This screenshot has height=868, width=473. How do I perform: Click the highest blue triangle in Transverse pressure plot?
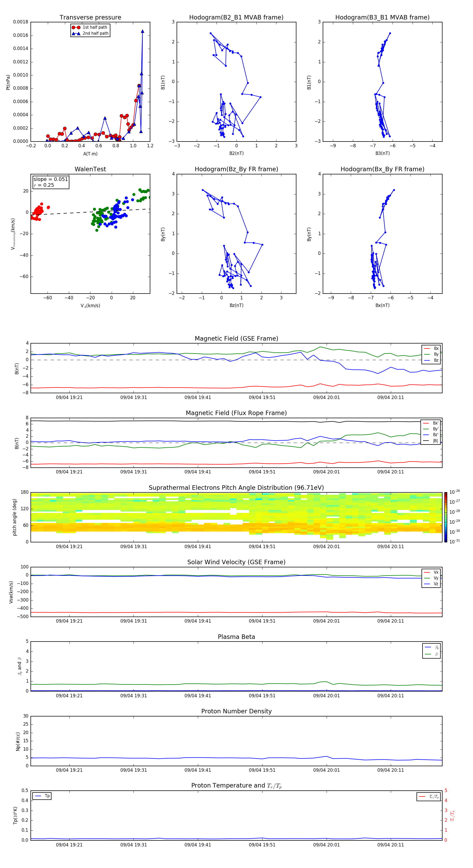pyautogui.click(x=142, y=31)
